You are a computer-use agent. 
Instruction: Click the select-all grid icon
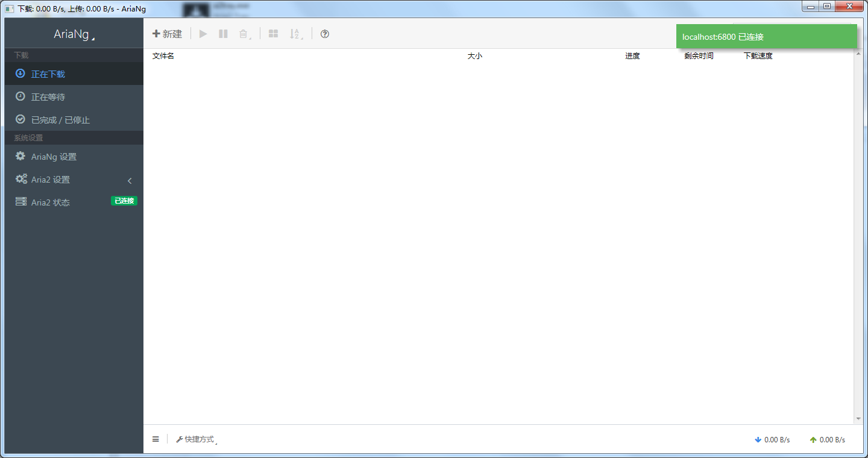273,34
